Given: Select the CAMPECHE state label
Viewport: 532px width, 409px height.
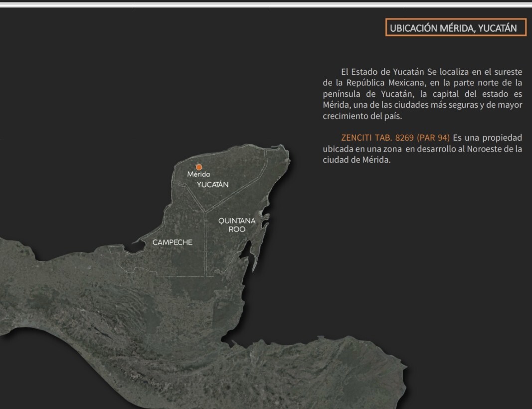Looking at the screenshot, I should 172,242.
